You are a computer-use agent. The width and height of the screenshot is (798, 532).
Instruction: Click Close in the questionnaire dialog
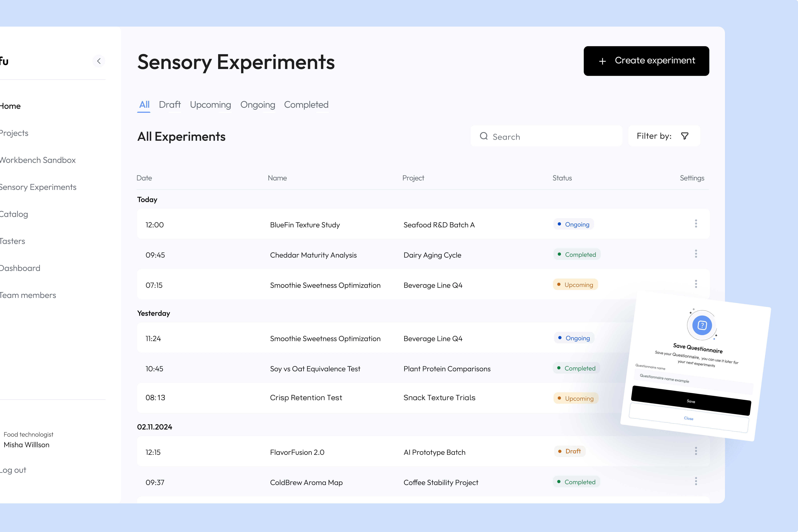coord(688,418)
